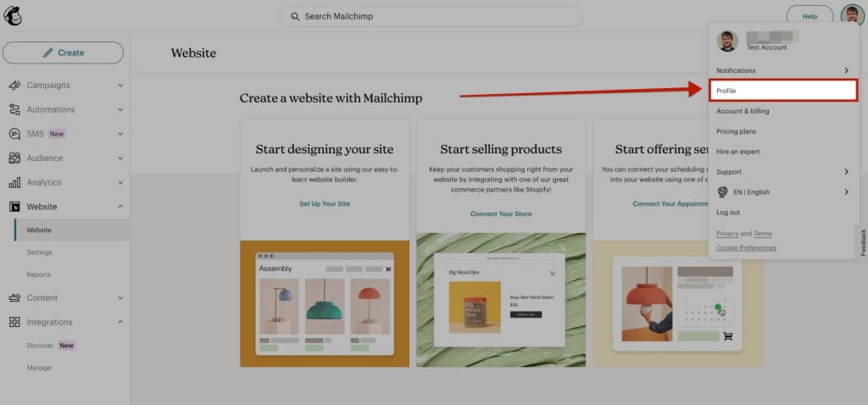Click the Big Mood Spa preview image
This screenshot has height=405, width=868.
[x=501, y=300]
